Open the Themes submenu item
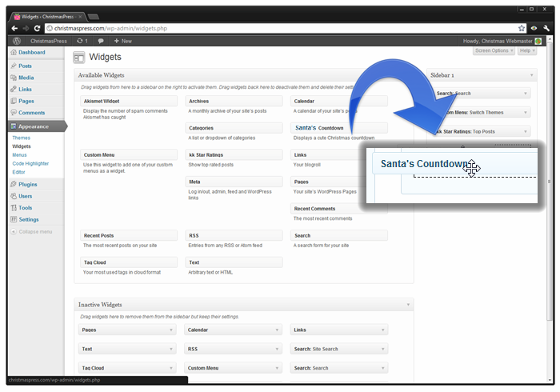The image size is (560, 392). (21, 138)
